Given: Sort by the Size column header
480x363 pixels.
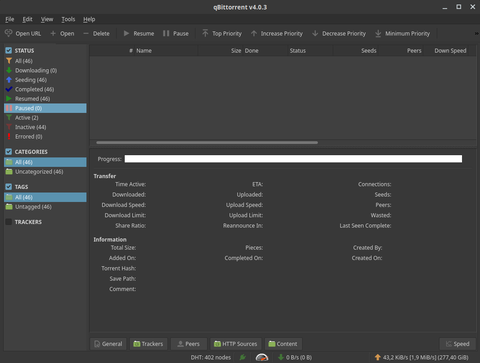Looking at the screenshot, I should (220, 51).
